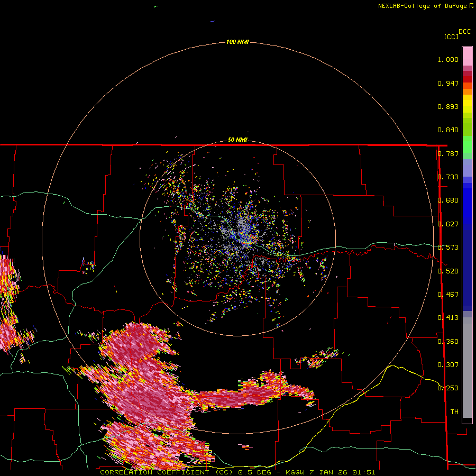Viewport: 476px width, 476px height.
Task: Click the 0.307 value on the color scale
Action: pos(448,365)
